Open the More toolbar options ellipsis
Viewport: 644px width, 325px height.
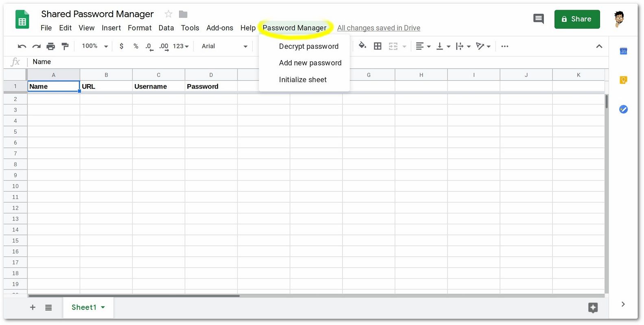[505, 46]
